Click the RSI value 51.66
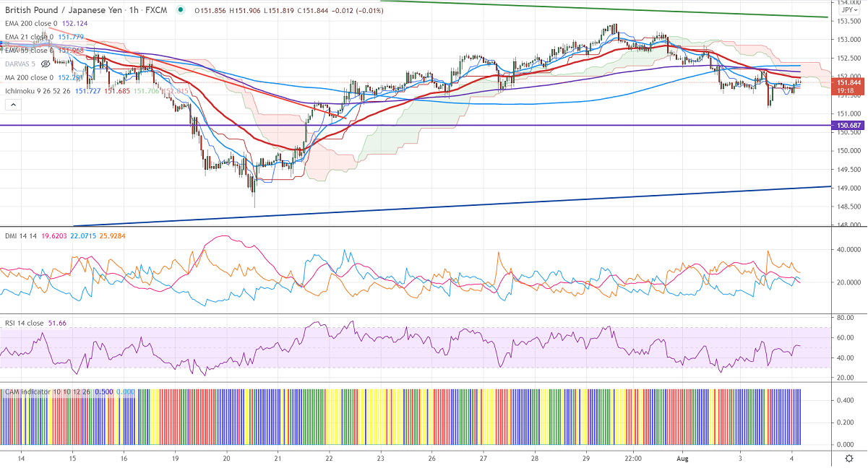This screenshot has width=868, height=468. (x=57, y=324)
